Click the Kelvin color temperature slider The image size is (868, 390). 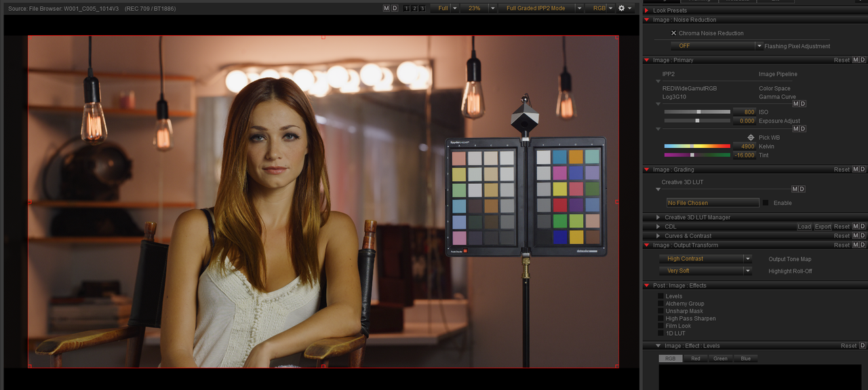(x=697, y=147)
